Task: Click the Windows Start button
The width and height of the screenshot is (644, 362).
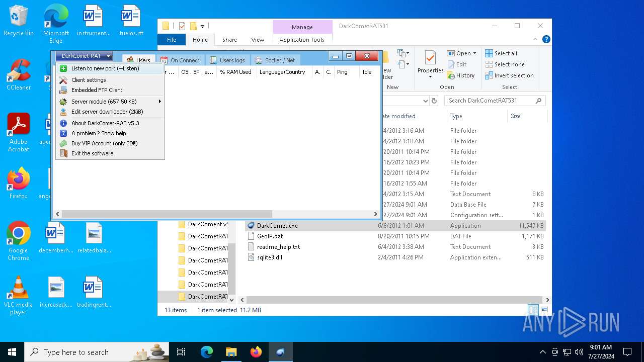Action: pos(12,352)
